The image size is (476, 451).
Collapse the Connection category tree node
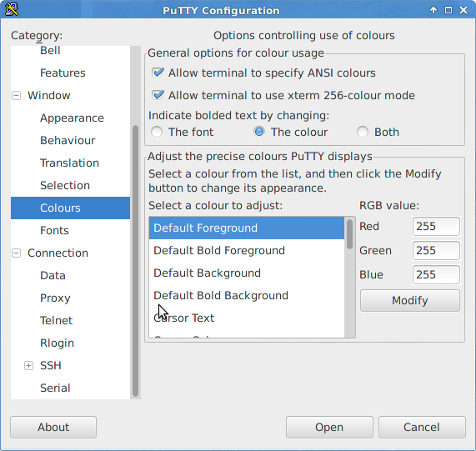click(16, 253)
